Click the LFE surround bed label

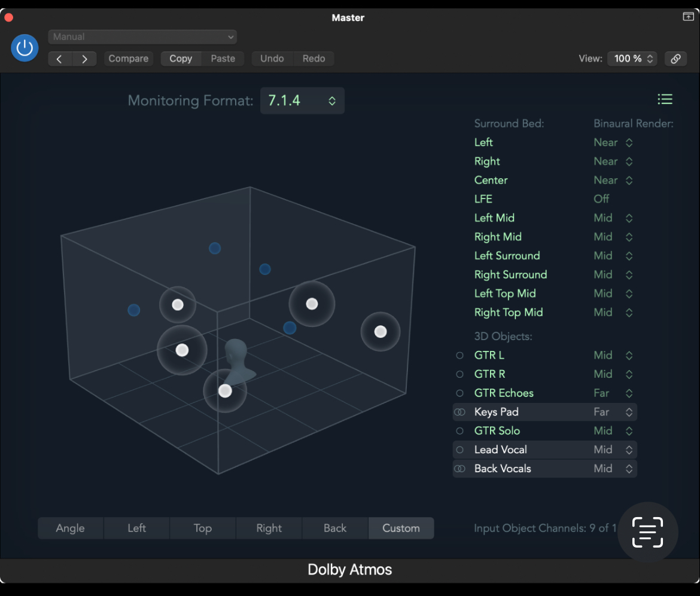(x=483, y=199)
